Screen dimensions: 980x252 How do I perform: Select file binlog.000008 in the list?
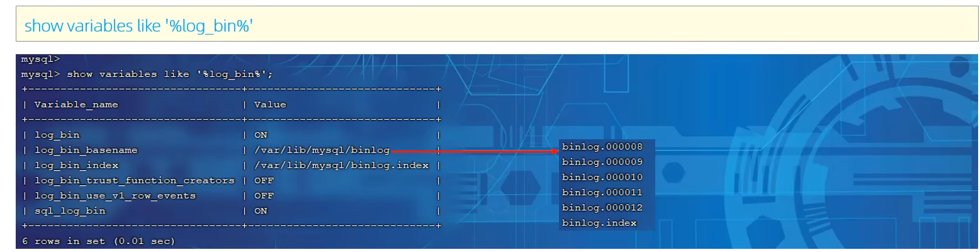click(x=602, y=147)
